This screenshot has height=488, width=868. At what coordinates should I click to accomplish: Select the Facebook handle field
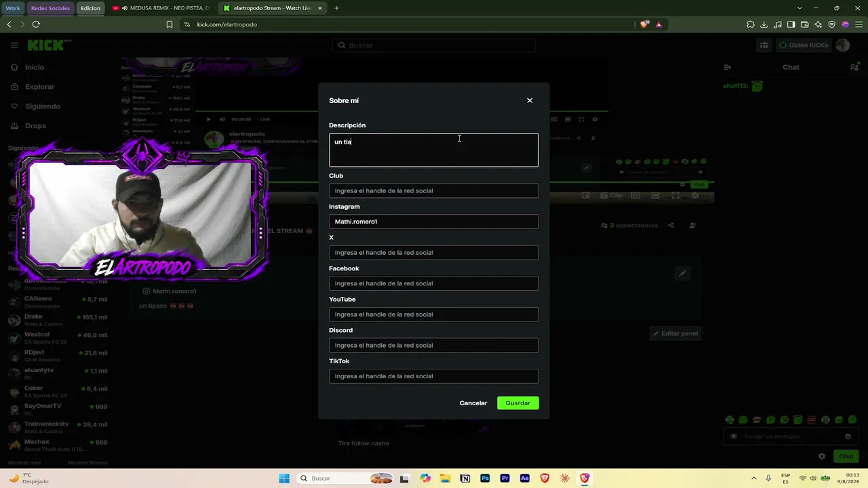pos(434,283)
